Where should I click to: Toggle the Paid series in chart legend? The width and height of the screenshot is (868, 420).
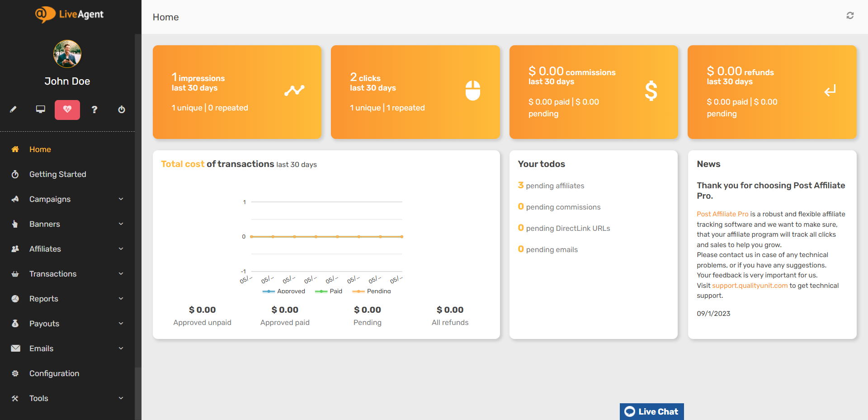tap(329, 291)
